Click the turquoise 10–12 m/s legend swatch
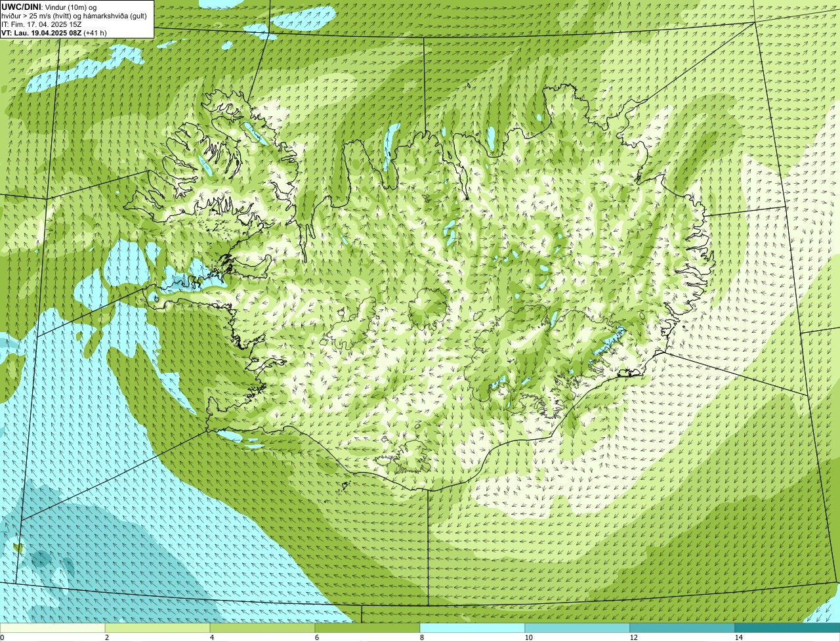840x642 pixels. [577, 628]
